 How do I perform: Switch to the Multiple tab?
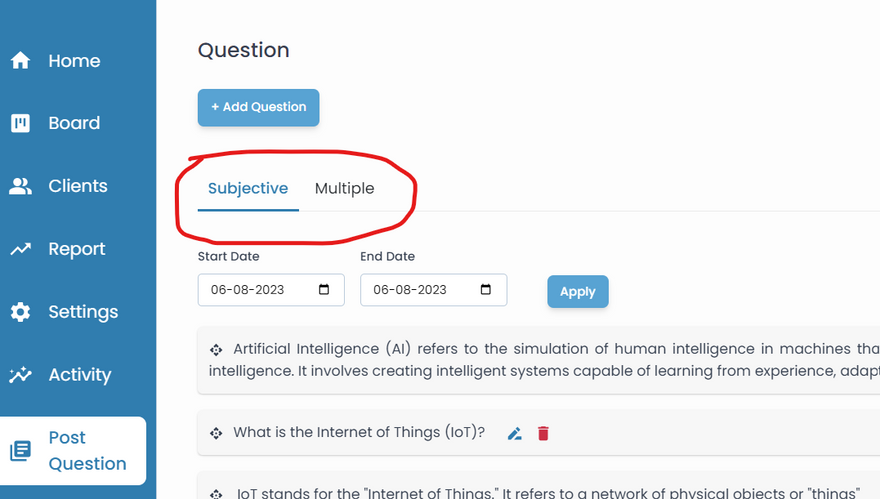pyautogui.click(x=344, y=188)
